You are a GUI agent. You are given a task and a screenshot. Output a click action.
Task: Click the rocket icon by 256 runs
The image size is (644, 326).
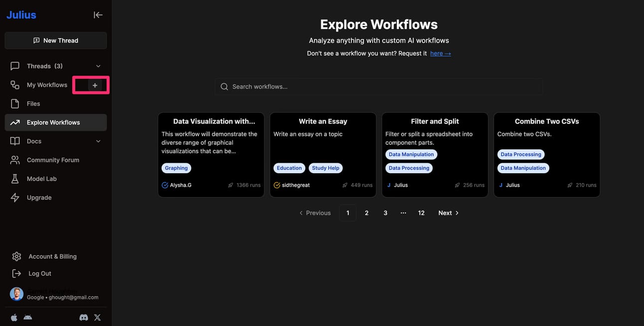coord(457,185)
